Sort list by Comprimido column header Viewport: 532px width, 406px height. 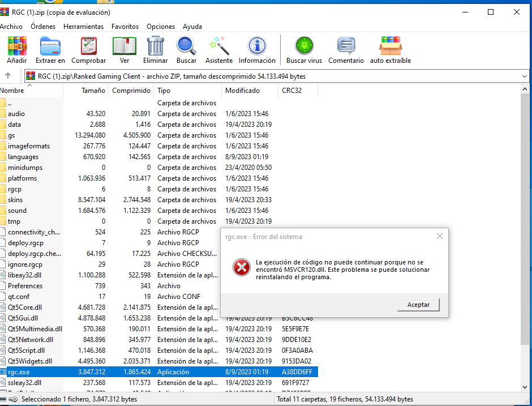coord(131,90)
